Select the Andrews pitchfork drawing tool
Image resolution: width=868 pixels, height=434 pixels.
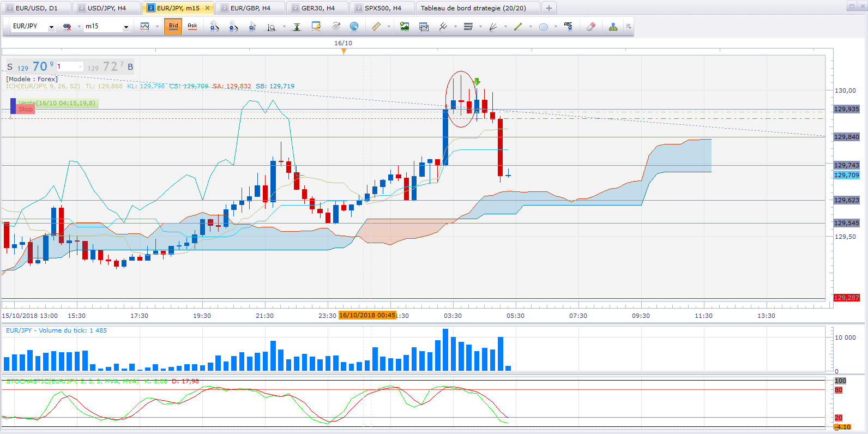pos(443,26)
